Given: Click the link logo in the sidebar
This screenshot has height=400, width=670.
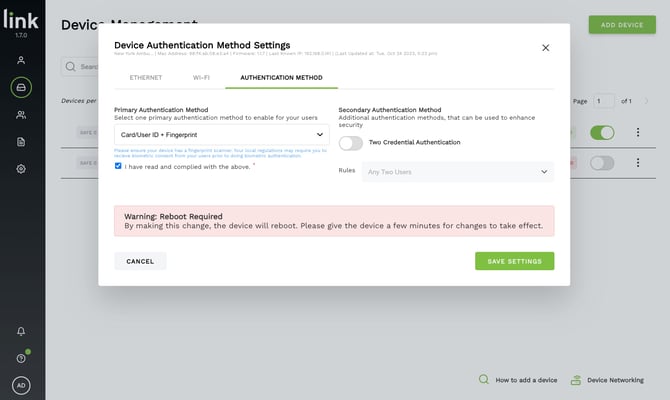Looking at the screenshot, I should (x=21, y=20).
